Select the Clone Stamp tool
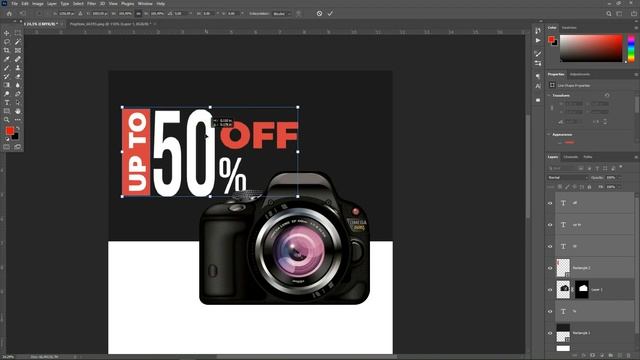This screenshot has width=640, height=360. click(x=18, y=68)
